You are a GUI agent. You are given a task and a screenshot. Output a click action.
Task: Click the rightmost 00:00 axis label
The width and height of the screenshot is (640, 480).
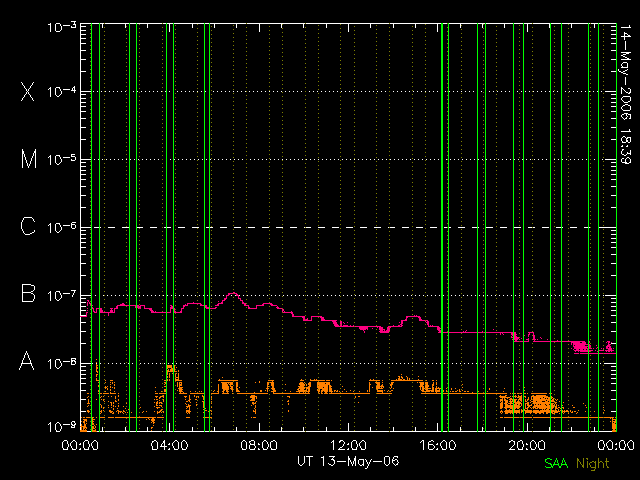coord(616,445)
